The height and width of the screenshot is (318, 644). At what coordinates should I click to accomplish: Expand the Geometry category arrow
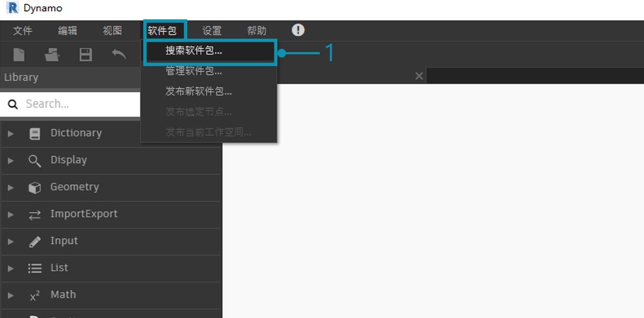pyautogui.click(x=10, y=187)
